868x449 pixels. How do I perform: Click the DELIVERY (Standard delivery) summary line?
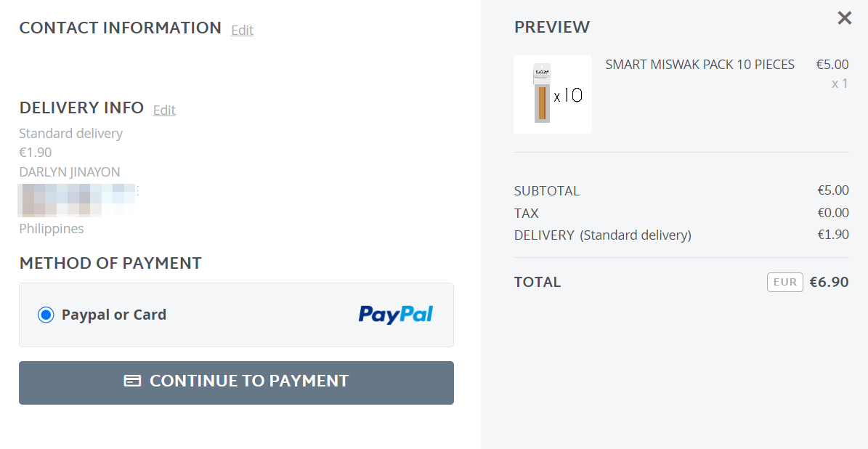pos(602,235)
